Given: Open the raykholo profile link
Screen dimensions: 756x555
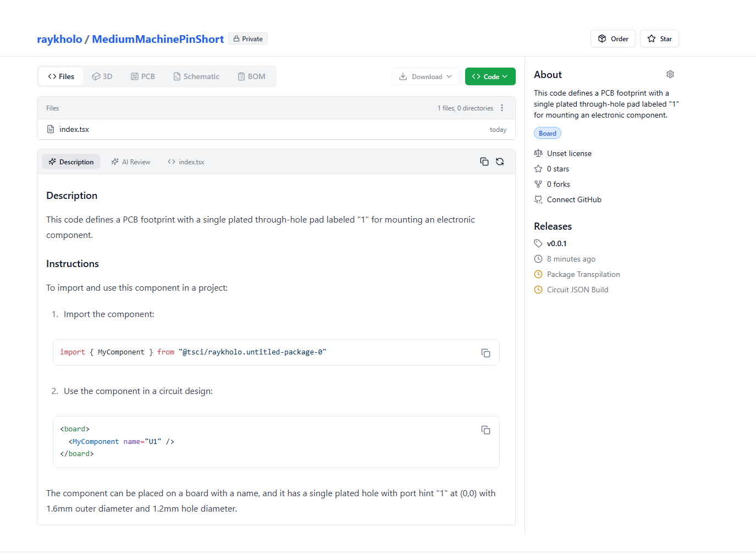Looking at the screenshot, I should pos(59,39).
